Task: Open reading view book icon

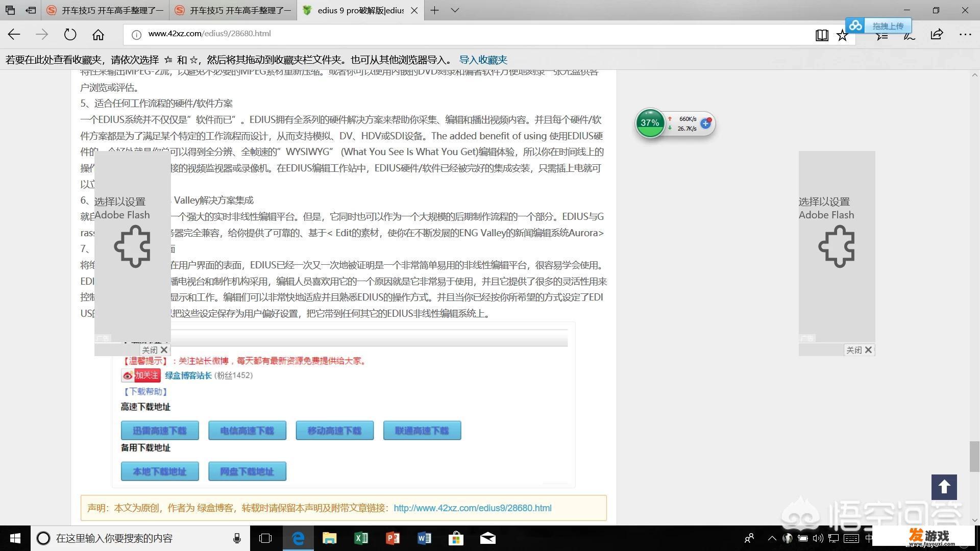Action: coord(822,35)
